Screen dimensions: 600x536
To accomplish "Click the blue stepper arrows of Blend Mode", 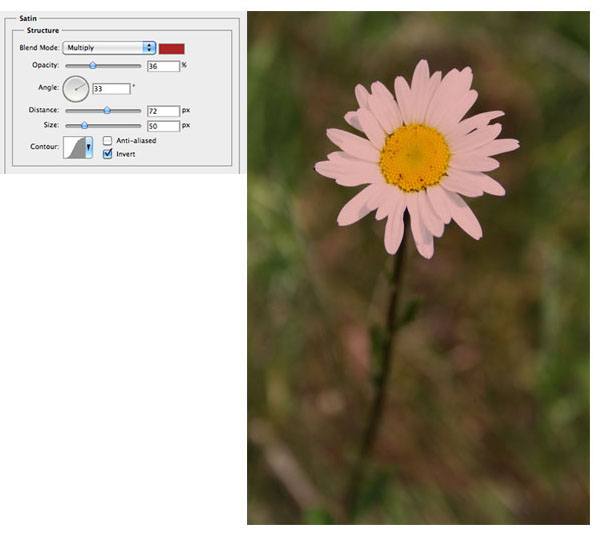I will (149, 48).
